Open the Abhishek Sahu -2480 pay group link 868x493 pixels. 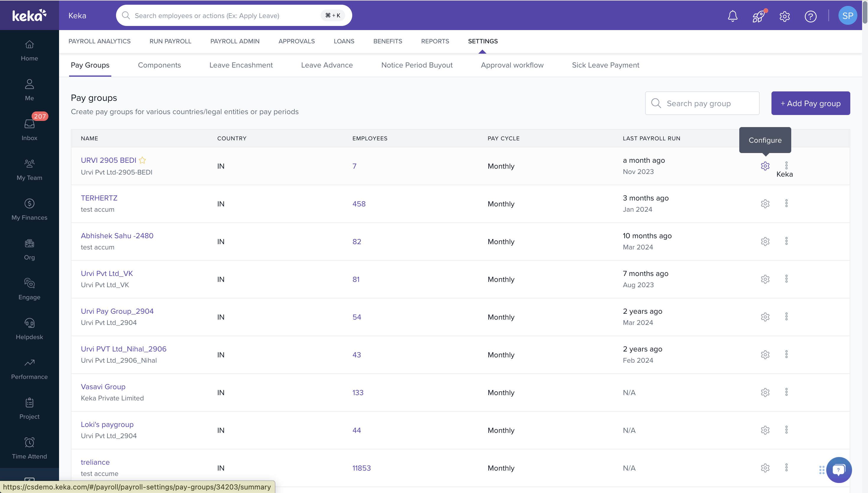click(x=117, y=236)
